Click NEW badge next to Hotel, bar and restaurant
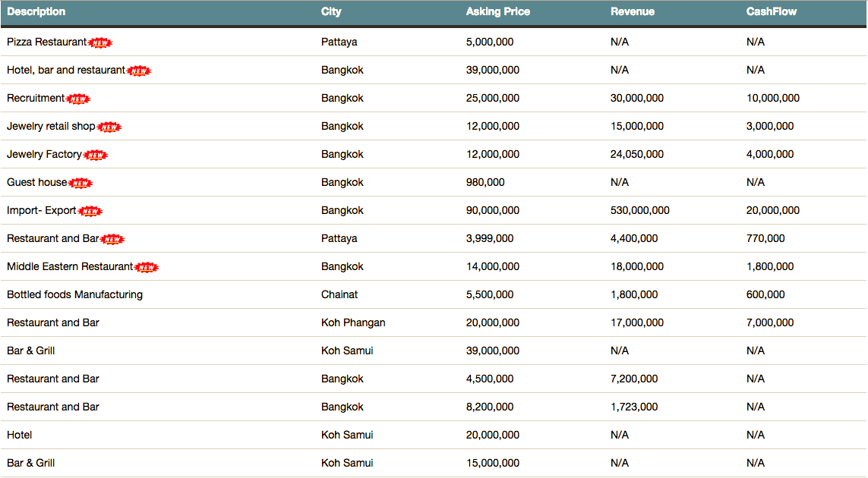Image resolution: width=868 pixels, height=478 pixels. (139, 71)
